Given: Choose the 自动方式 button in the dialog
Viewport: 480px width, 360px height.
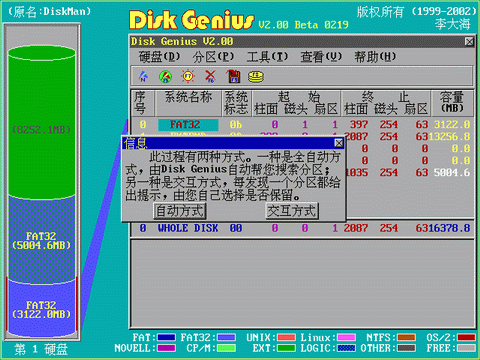Looking at the screenshot, I should [x=180, y=211].
